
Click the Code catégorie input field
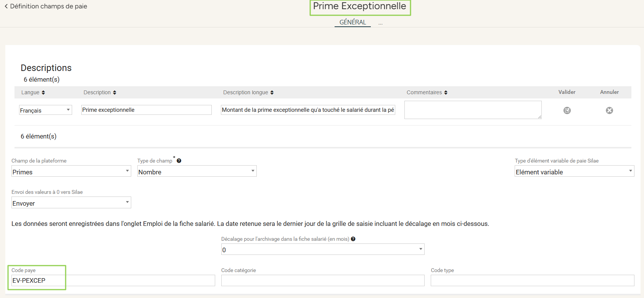click(x=322, y=280)
